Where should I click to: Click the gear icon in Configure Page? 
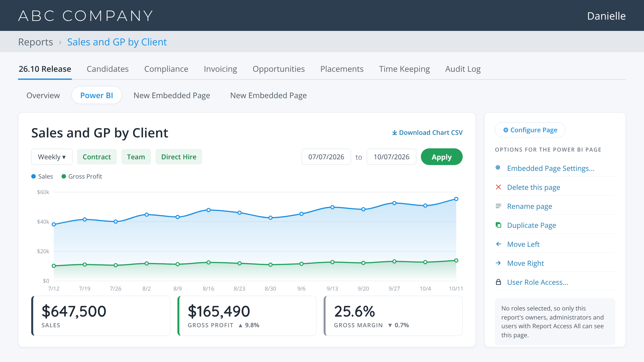coord(506,130)
